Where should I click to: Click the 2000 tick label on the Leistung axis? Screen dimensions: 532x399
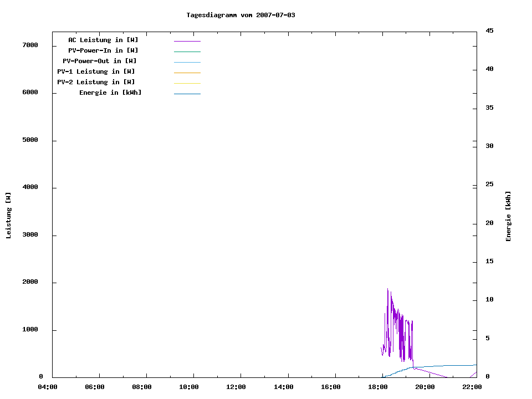[x=30, y=282]
